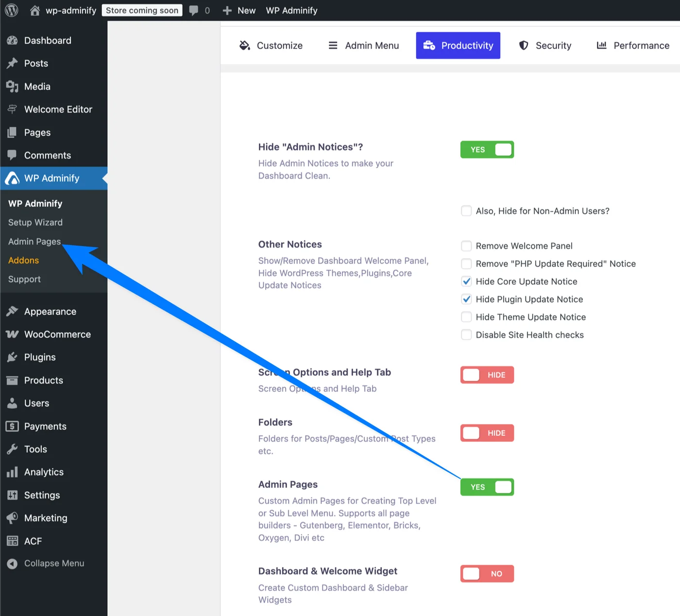
Task: Click WP Adminify in top admin bar
Action: click(291, 11)
